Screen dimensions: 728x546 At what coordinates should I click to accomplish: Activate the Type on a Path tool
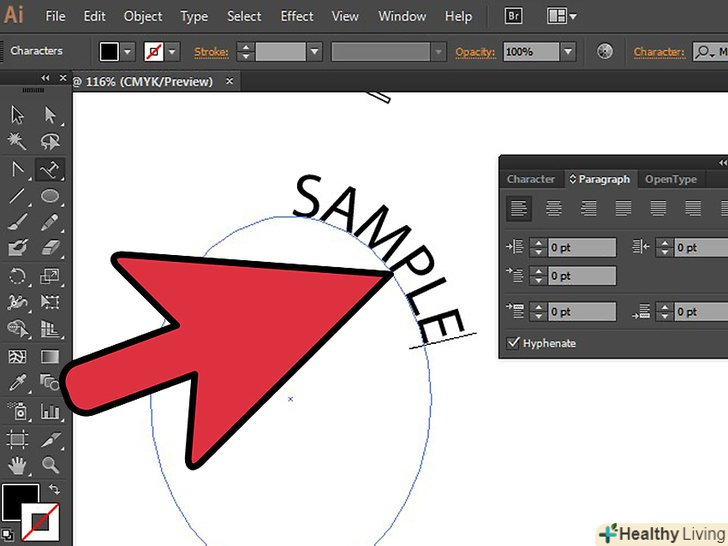50,169
